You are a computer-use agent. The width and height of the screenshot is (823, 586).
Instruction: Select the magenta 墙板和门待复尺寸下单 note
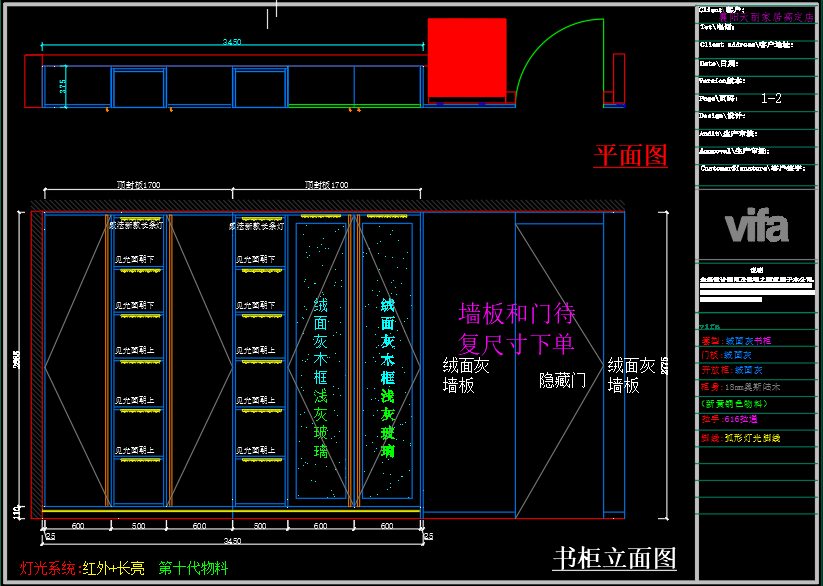pyautogui.click(x=516, y=329)
